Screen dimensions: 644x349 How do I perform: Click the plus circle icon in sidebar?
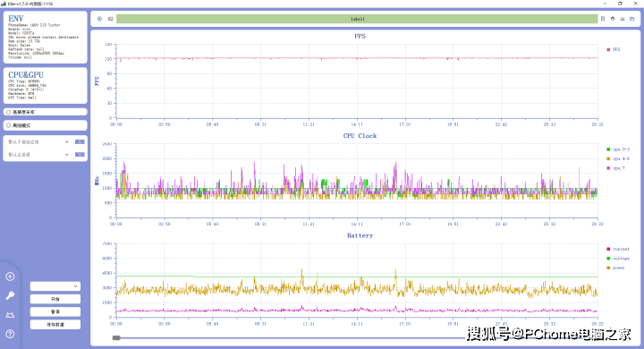tap(10, 277)
